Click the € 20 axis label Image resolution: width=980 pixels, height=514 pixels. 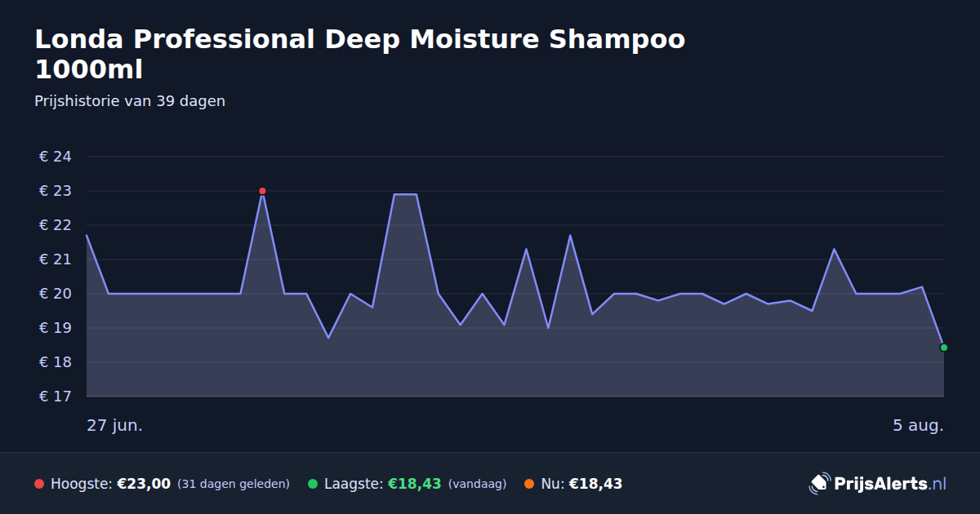[56, 294]
